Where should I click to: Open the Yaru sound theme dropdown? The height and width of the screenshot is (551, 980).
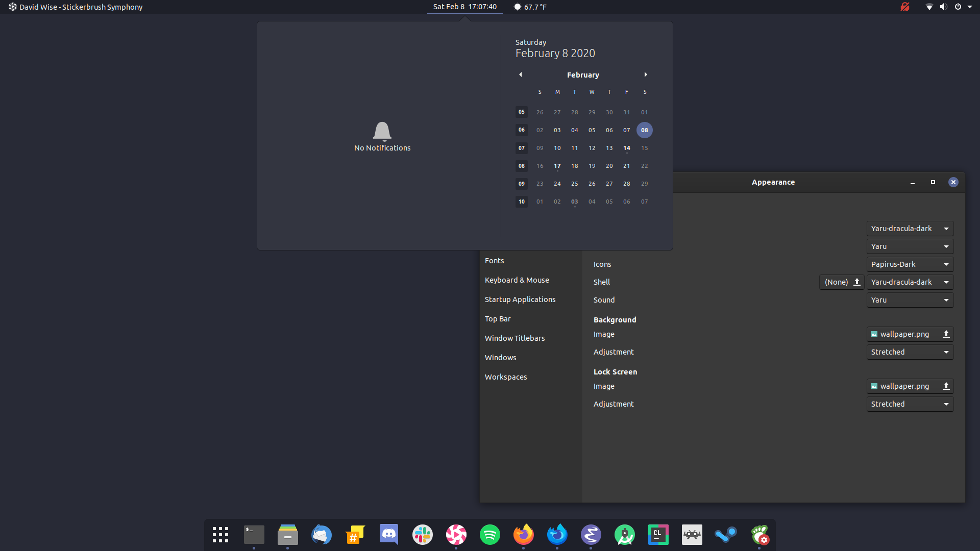point(910,299)
